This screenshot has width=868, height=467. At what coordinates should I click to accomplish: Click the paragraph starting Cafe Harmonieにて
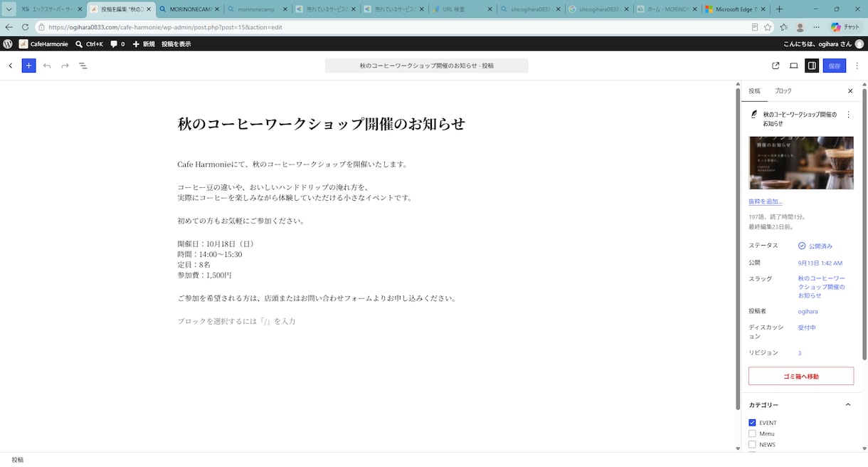pos(293,164)
